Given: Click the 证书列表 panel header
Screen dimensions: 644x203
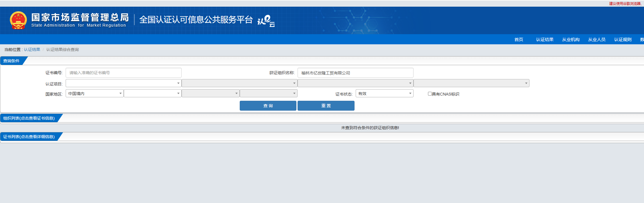Looking at the screenshot, I should point(29,137).
